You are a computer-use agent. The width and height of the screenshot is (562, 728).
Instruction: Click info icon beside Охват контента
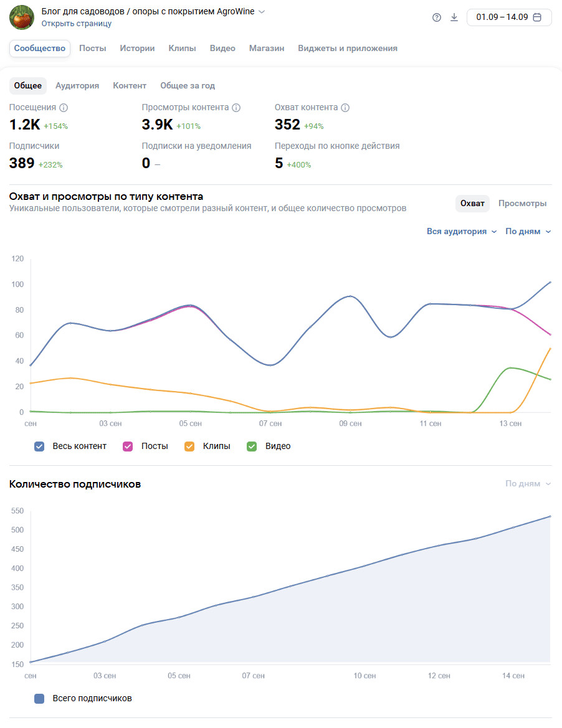(345, 108)
